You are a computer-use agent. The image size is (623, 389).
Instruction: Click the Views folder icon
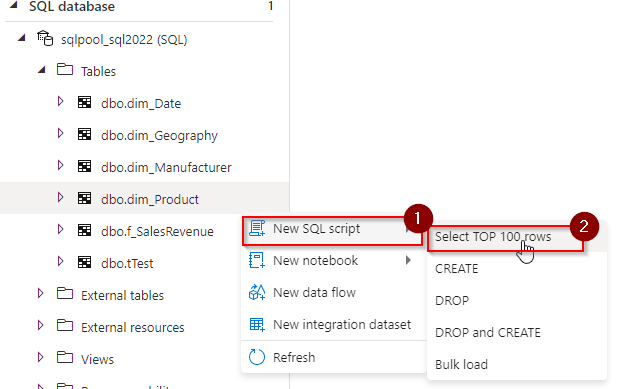pos(65,358)
